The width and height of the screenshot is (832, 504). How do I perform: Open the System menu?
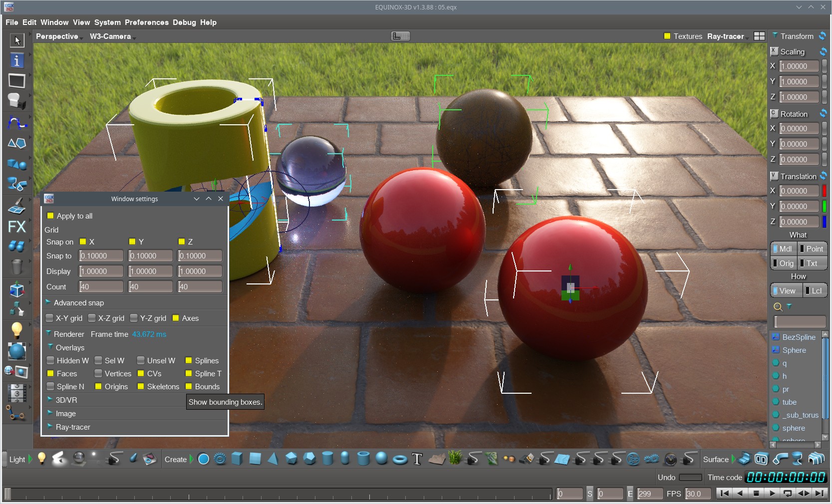(107, 22)
